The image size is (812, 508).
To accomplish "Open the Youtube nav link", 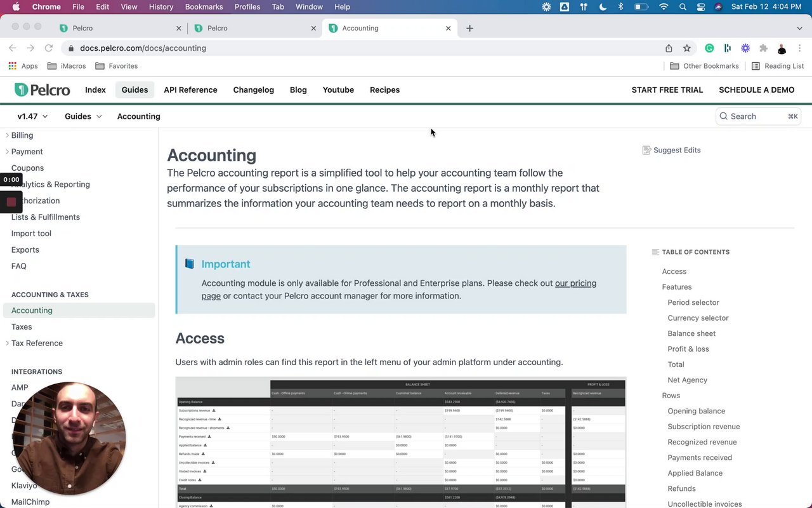I will (x=338, y=90).
